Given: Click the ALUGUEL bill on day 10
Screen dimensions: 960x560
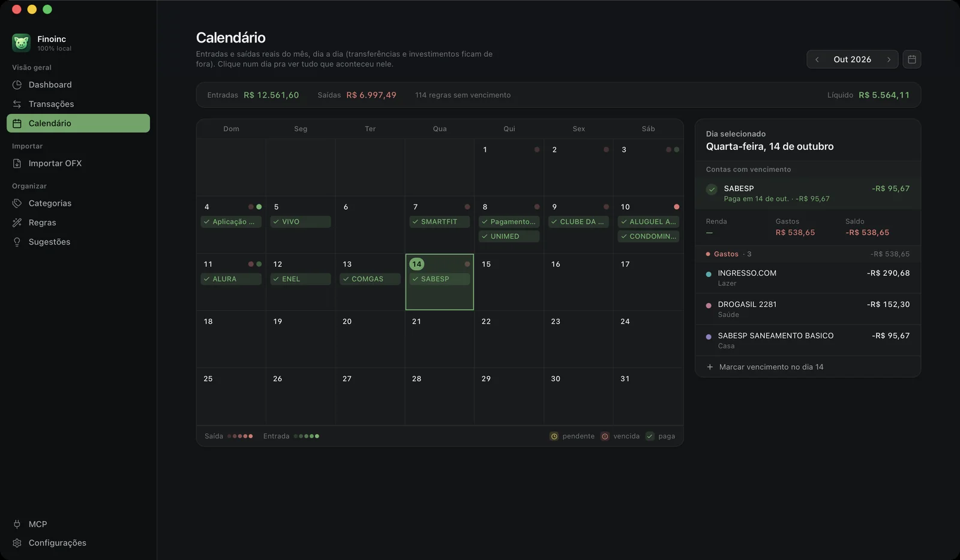Looking at the screenshot, I should [x=648, y=222].
